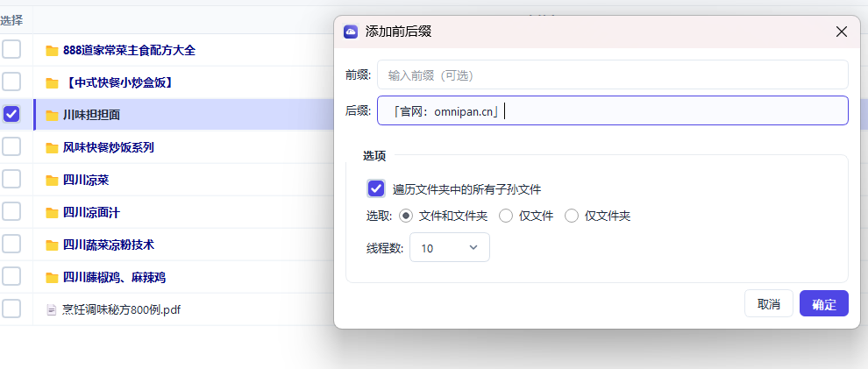The width and height of the screenshot is (868, 369).
Task: Choose the 仅文件夹 radio option
Action: click(x=572, y=216)
